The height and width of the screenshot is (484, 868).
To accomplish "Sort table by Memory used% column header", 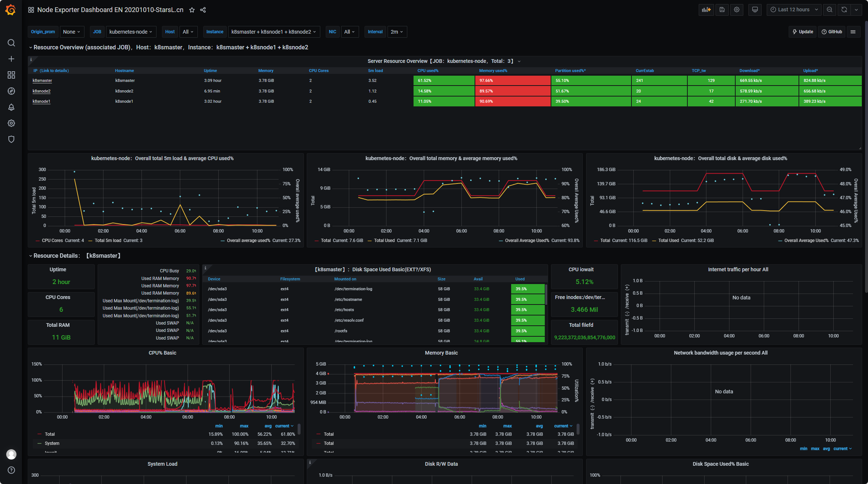I will click(x=493, y=71).
